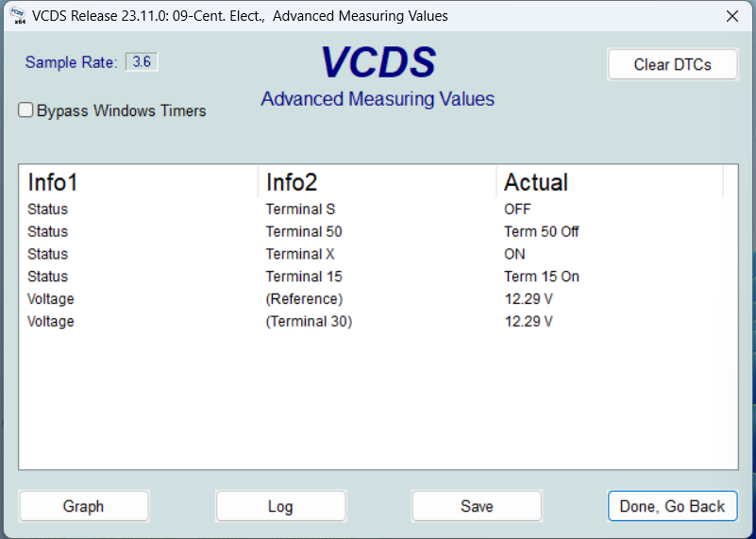Screen dimensions: 756x539
Task: Click Status label in Terminal X row
Action: click(48, 254)
